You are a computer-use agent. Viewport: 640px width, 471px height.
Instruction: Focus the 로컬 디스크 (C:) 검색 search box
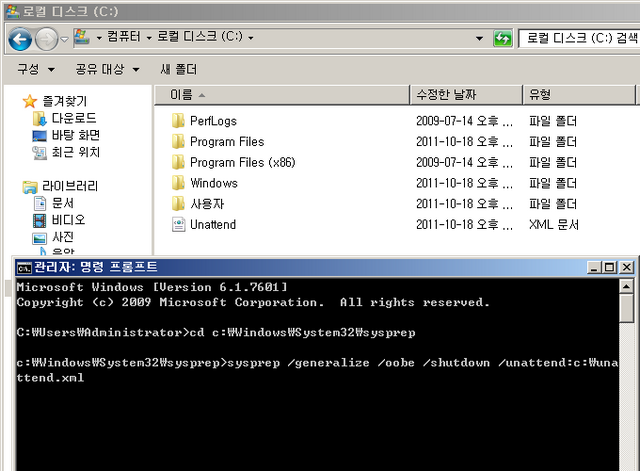pos(580,38)
